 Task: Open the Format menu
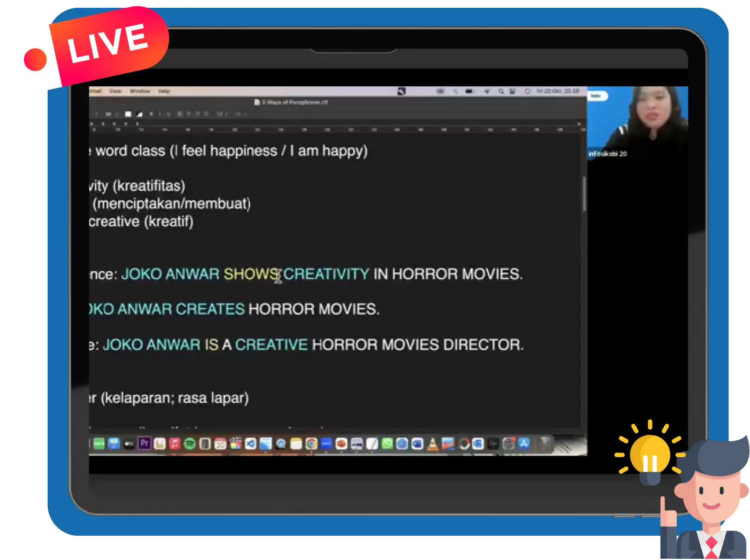96,91
